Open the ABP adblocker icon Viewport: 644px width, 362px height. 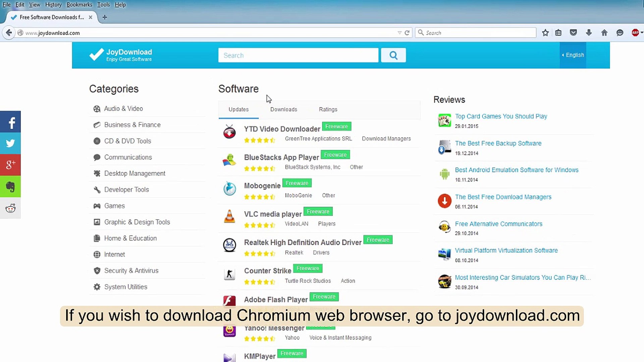pos(636,33)
